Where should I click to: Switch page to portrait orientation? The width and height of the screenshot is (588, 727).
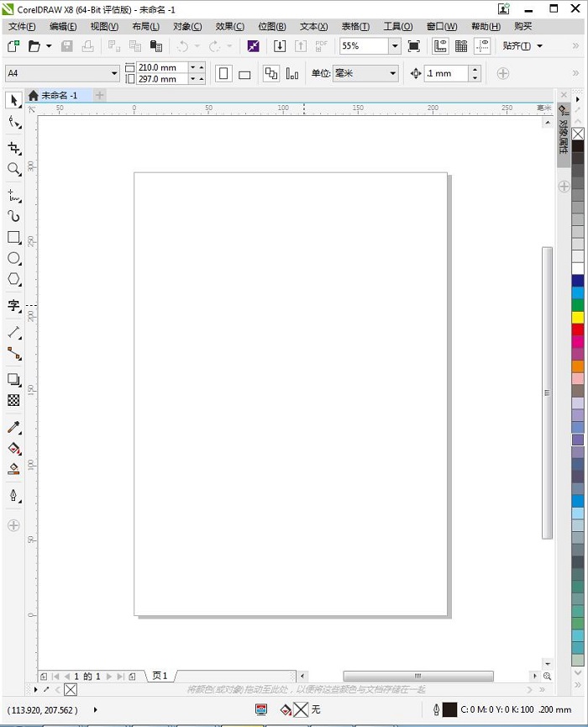(x=223, y=73)
